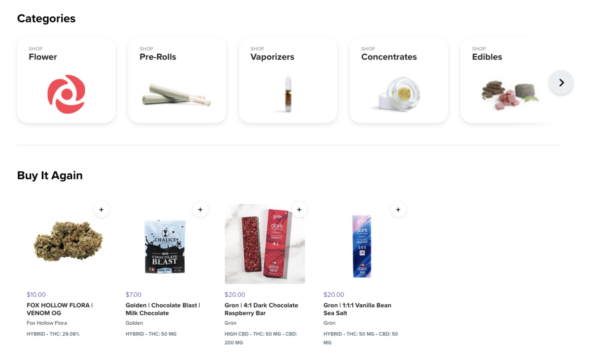Add Golden Chocolate Blast to cart

coord(200,210)
